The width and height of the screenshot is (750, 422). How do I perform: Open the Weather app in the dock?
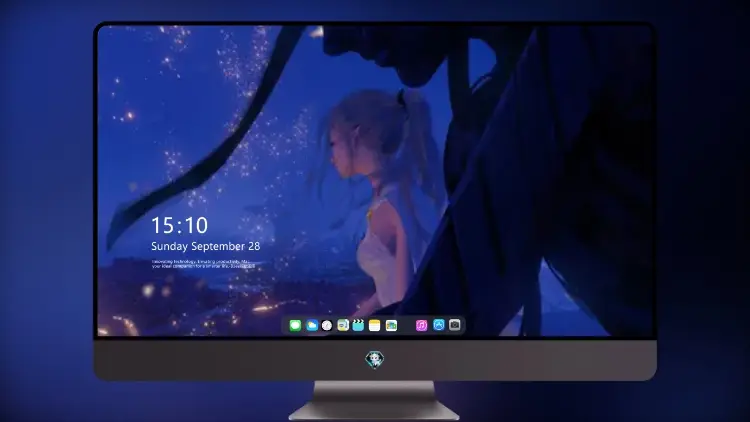point(312,325)
